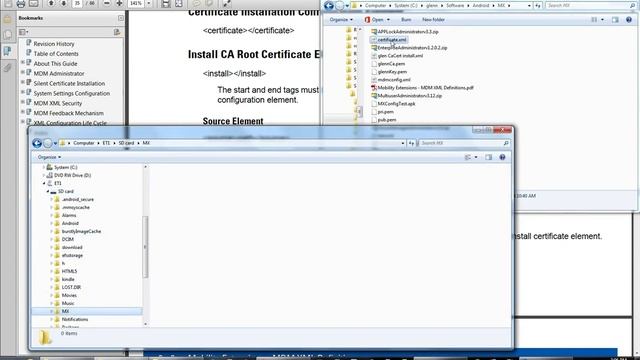Zoom out with the minus icon in PDF toolbar
The image size is (640, 360).
click(x=107, y=3)
